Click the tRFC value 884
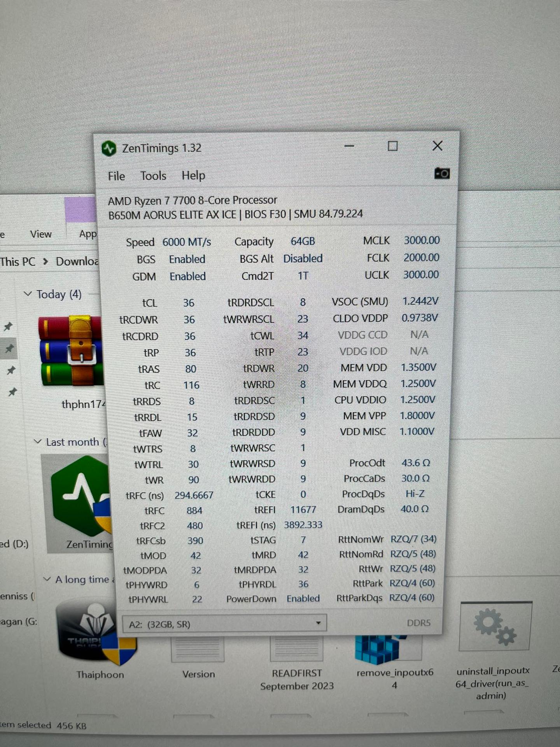This screenshot has width=560, height=747. [194, 510]
